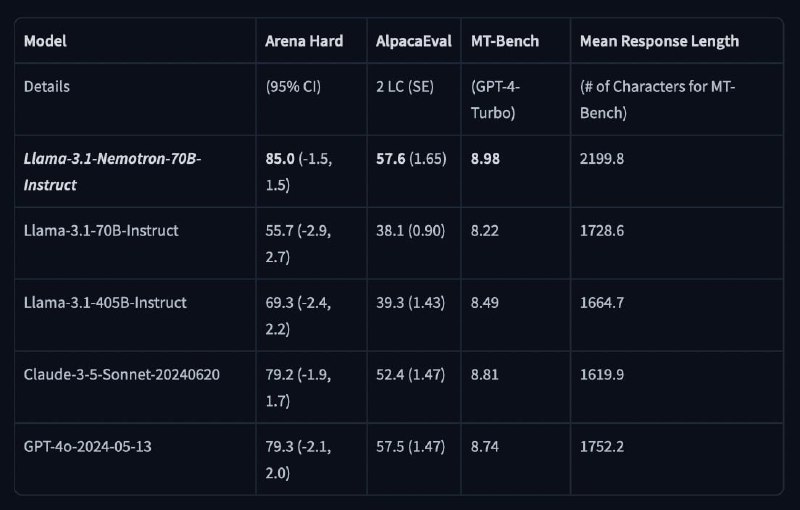This screenshot has width=800, height=510.
Task: Click the AlpacaEval column header
Action: click(414, 41)
